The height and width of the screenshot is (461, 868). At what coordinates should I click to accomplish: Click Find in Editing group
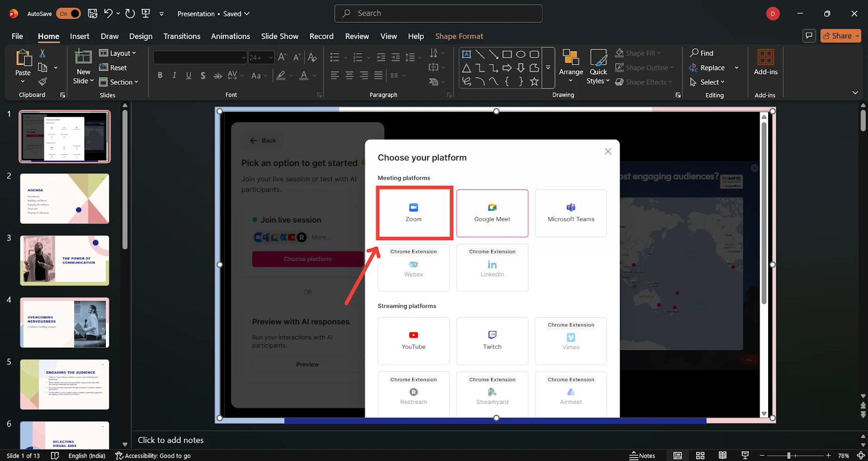pyautogui.click(x=701, y=53)
